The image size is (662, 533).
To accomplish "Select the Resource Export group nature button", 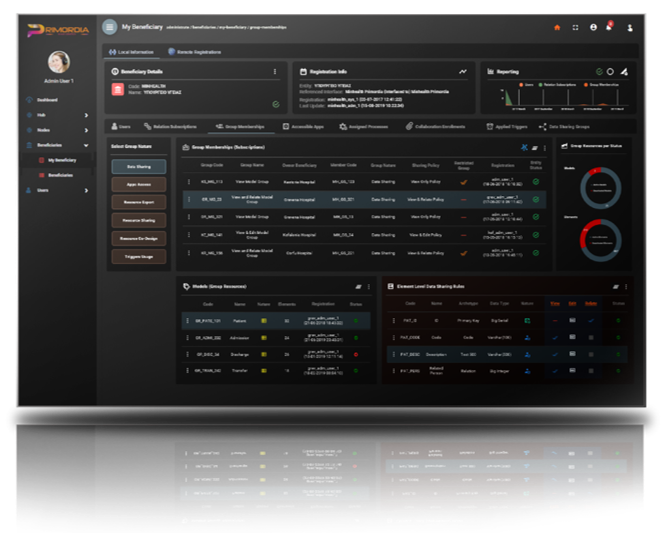I will (x=139, y=202).
